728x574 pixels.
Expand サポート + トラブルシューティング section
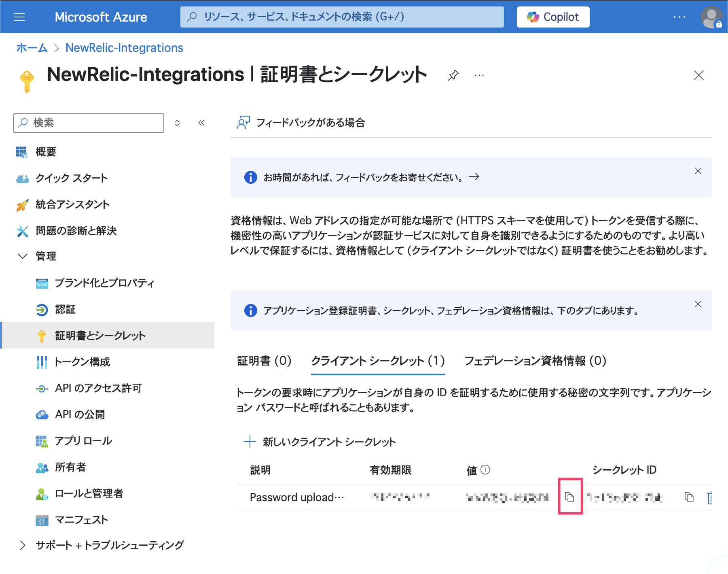click(x=23, y=545)
